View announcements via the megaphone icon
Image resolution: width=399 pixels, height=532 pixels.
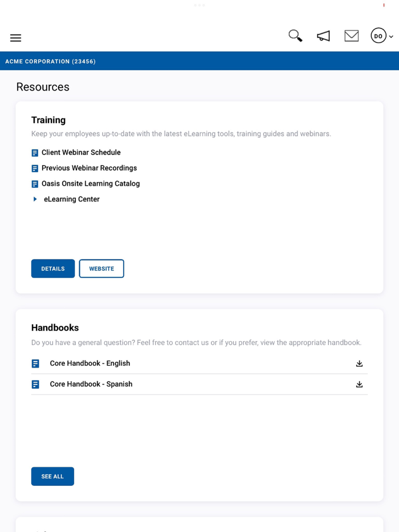click(x=323, y=35)
